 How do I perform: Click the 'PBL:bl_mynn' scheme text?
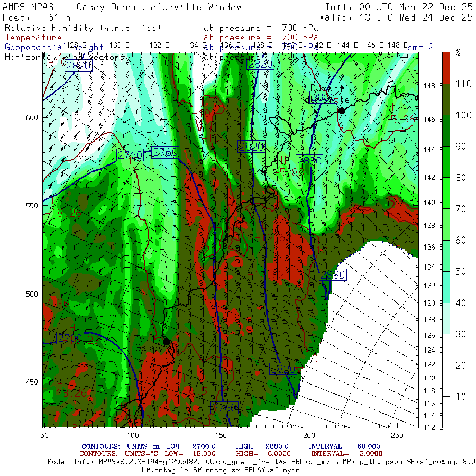pos(315,462)
